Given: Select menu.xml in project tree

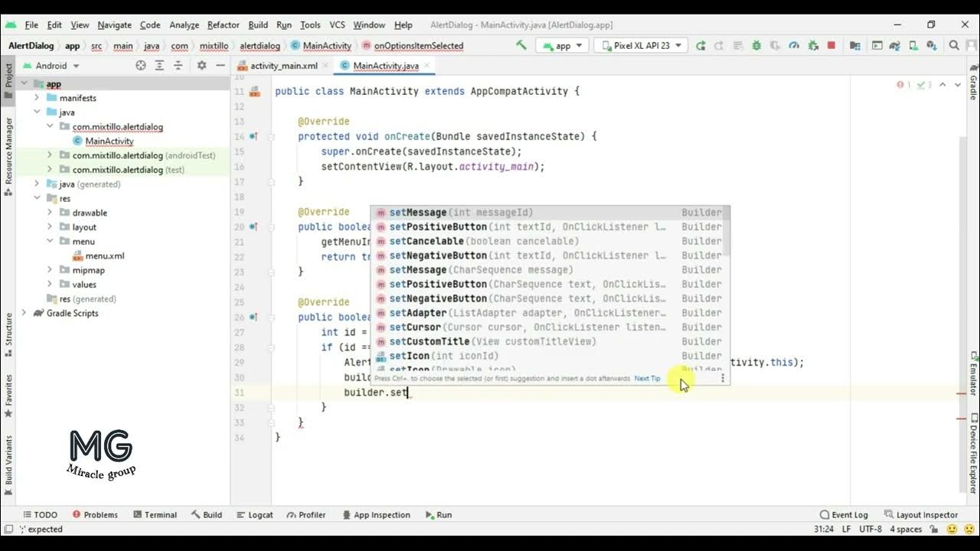Looking at the screenshot, I should click(x=104, y=256).
